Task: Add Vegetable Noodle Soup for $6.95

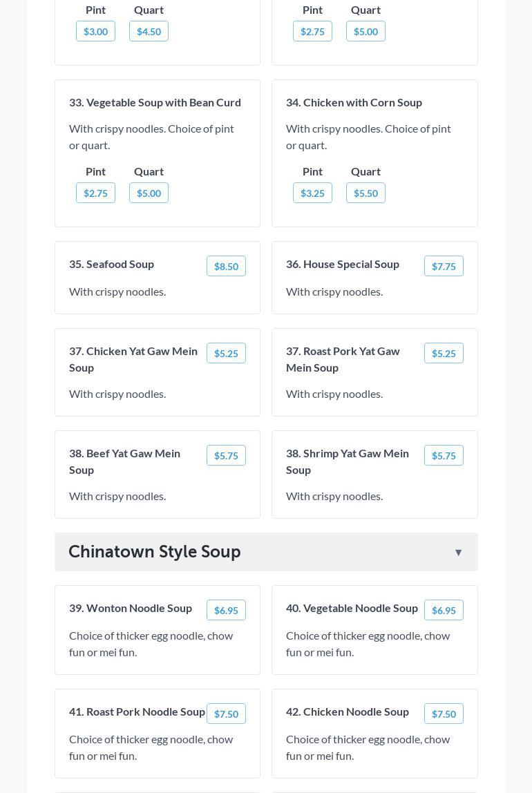Action: [444, 611]
